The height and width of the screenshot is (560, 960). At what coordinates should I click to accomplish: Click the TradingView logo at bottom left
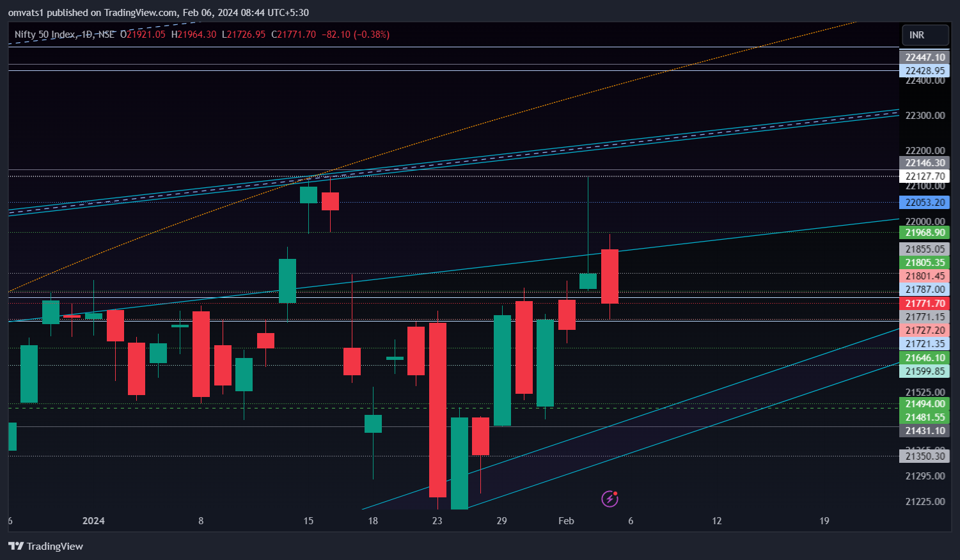point(45,546)
